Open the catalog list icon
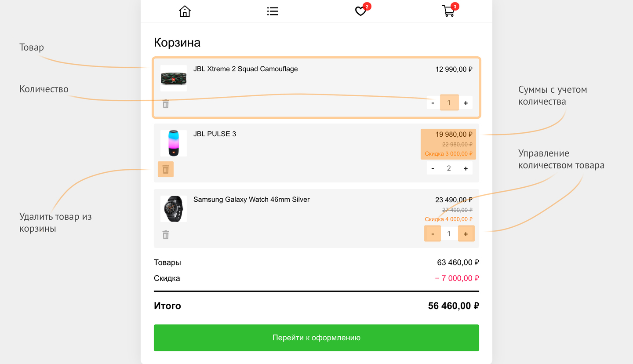Image resolution: width=633 pixels, height=364 pixels. 273,11
